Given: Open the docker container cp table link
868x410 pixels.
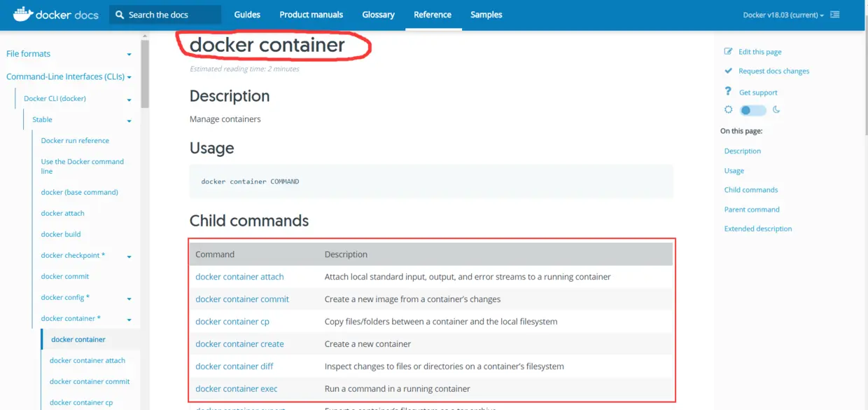Looking at the screenshot, I should tap(232, 322).
